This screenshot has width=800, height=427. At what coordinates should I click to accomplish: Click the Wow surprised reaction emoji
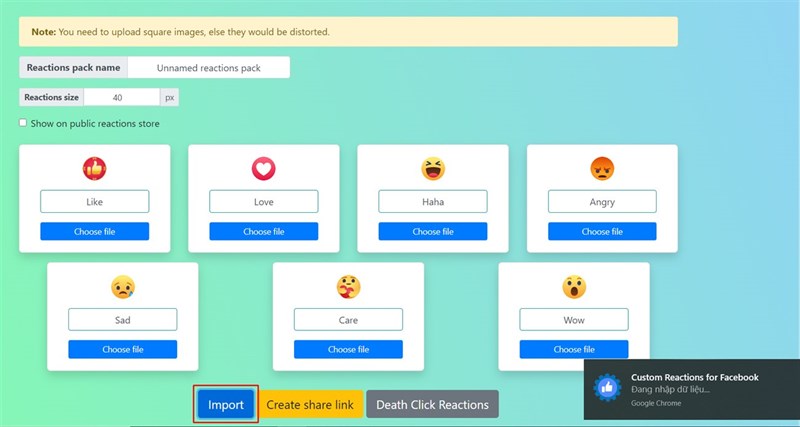tap(574, 287)
